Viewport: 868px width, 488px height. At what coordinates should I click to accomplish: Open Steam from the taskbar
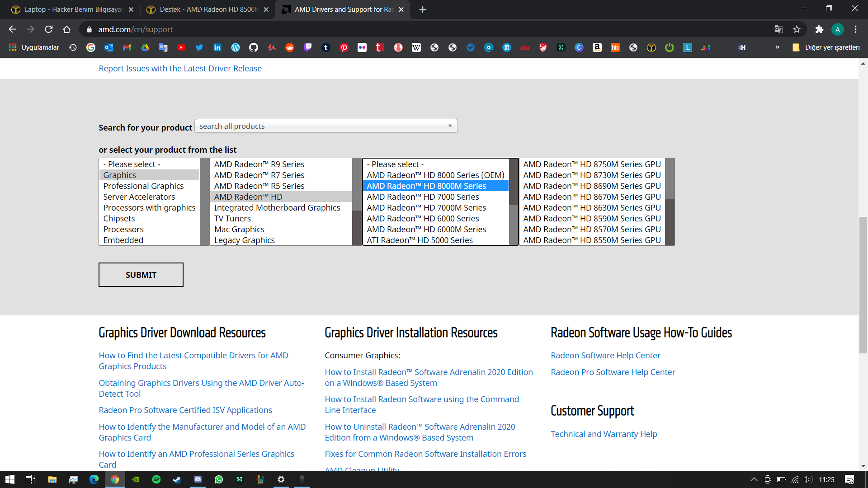click(x=177, y=479)
